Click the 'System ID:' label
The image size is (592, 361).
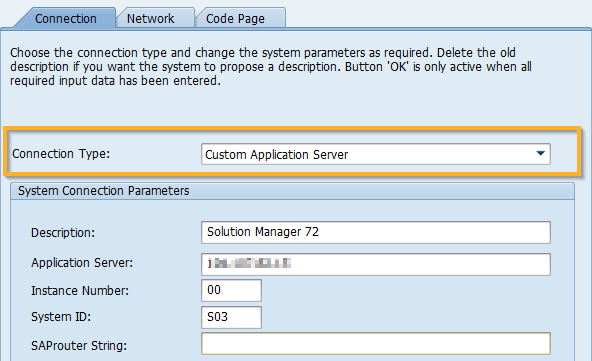[61, 317]
